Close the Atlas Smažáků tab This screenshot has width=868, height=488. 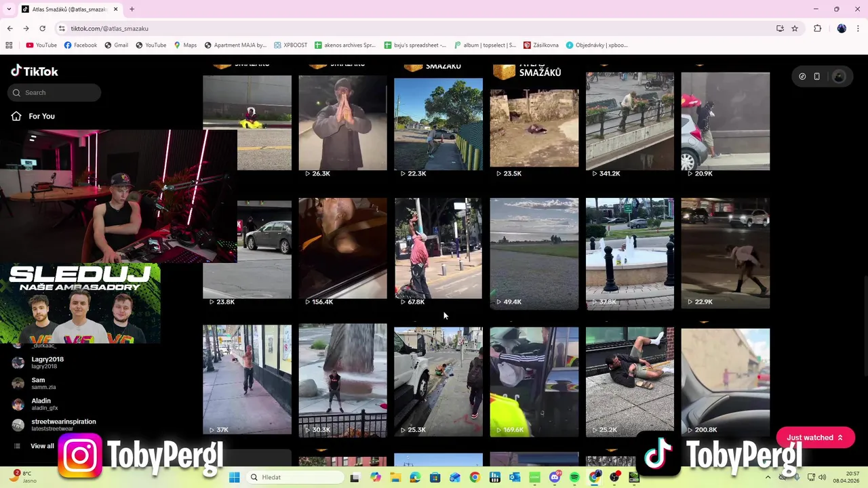click(x=115, y=9)
